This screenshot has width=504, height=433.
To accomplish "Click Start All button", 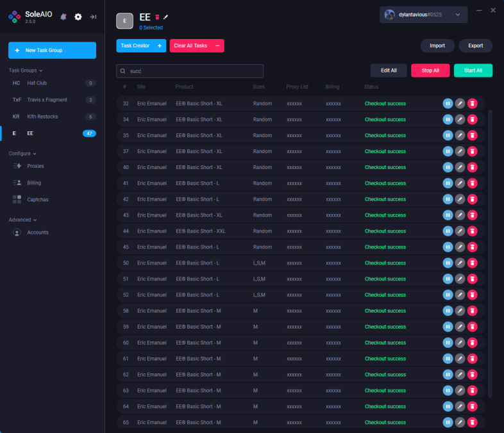I will coord(473,70).
